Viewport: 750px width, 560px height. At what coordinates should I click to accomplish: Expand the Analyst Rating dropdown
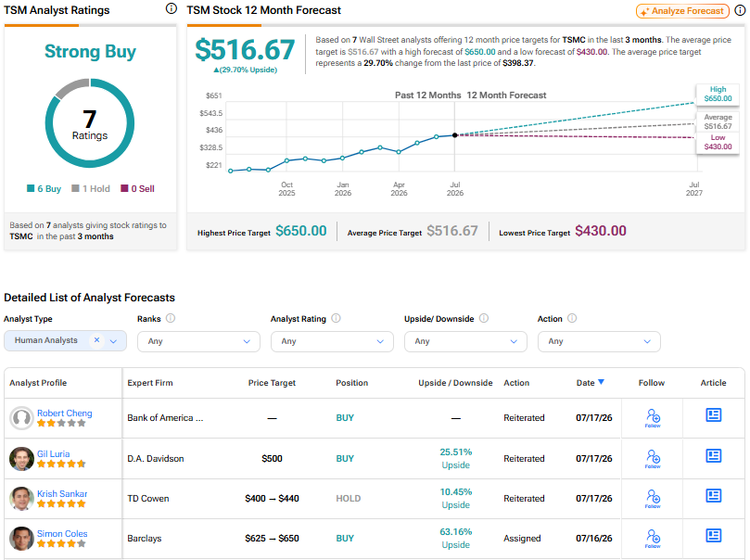click(x=332, y=341)
